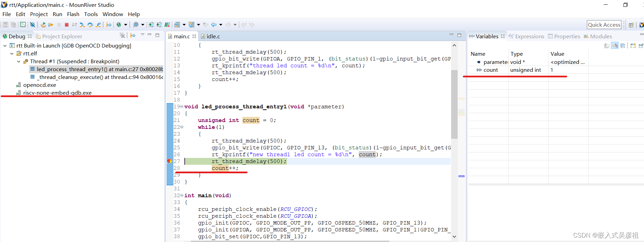Open the Edit menu
Image resolution: width=644 pixels, height=242 pixels.
[21, 14]
